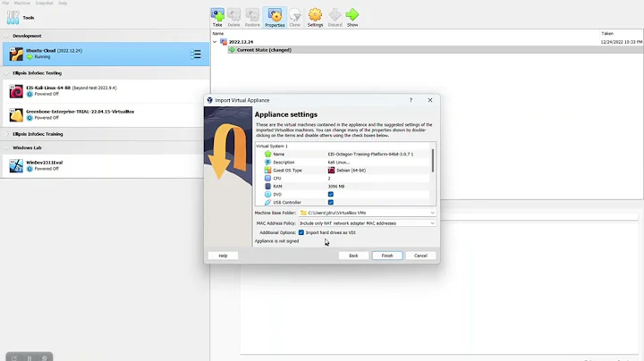Viewport: 644px width, 361px height.
Task: Click the RAM value 3096 MB
Action: click(x=336, y=186)
